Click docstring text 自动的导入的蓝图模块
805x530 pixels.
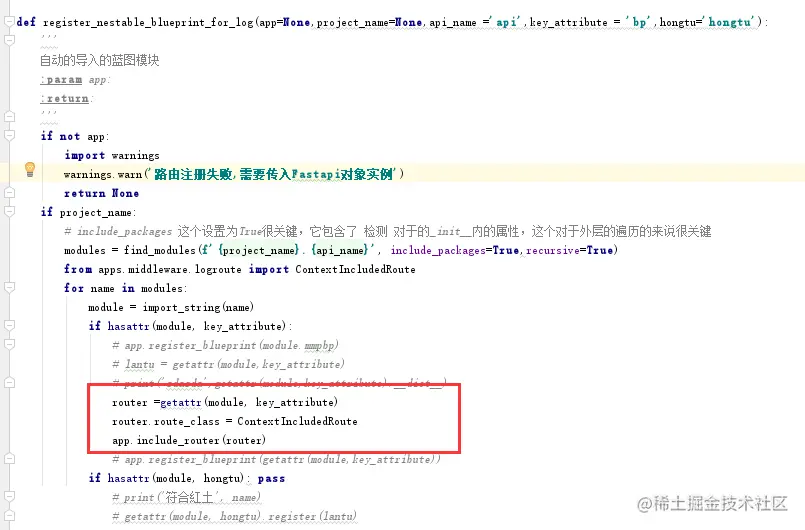coord(100,60)
